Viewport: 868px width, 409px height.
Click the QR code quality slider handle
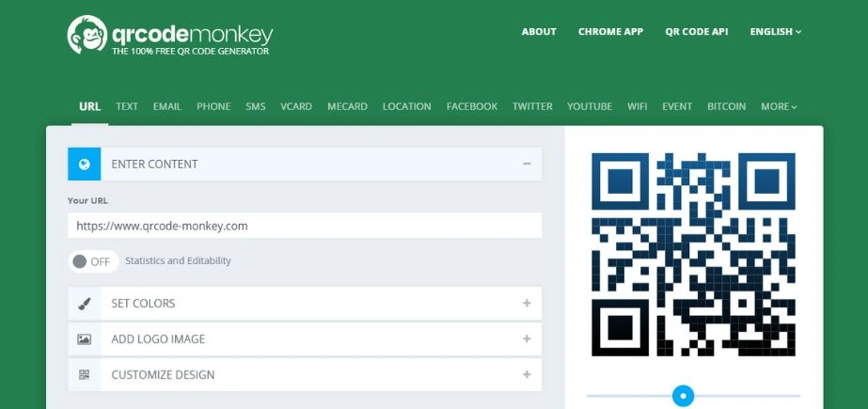684,396
